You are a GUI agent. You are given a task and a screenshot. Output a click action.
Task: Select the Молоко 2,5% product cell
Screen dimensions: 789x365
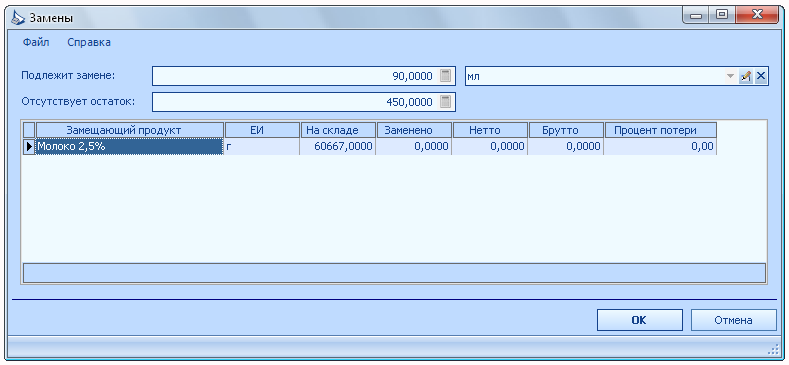point(130,147)
